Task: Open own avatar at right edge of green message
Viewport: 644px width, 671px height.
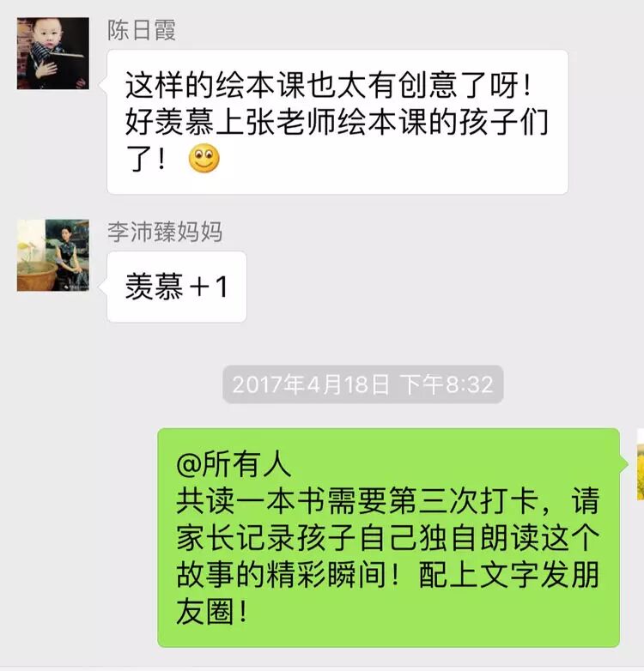Action: tap(641, 464)
